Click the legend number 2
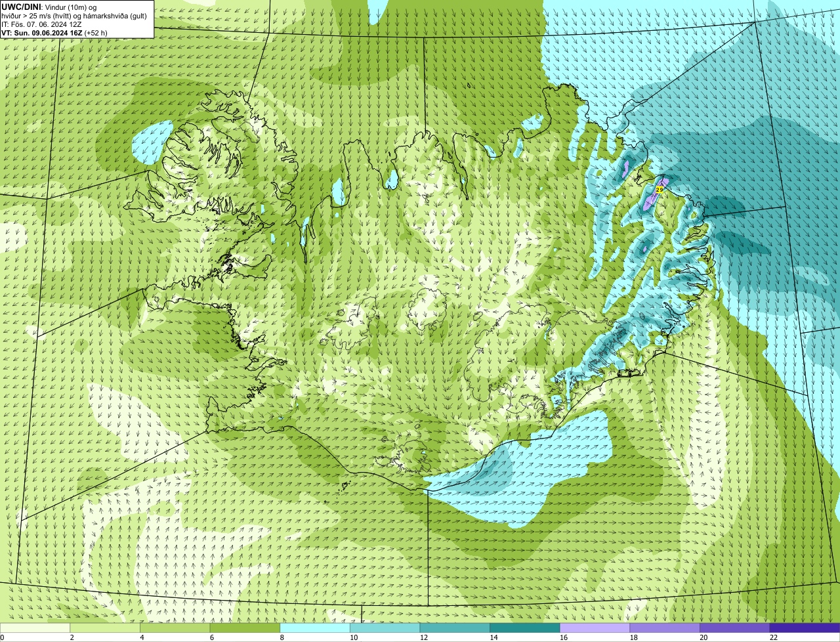840x642 pixels. (72, 637)
